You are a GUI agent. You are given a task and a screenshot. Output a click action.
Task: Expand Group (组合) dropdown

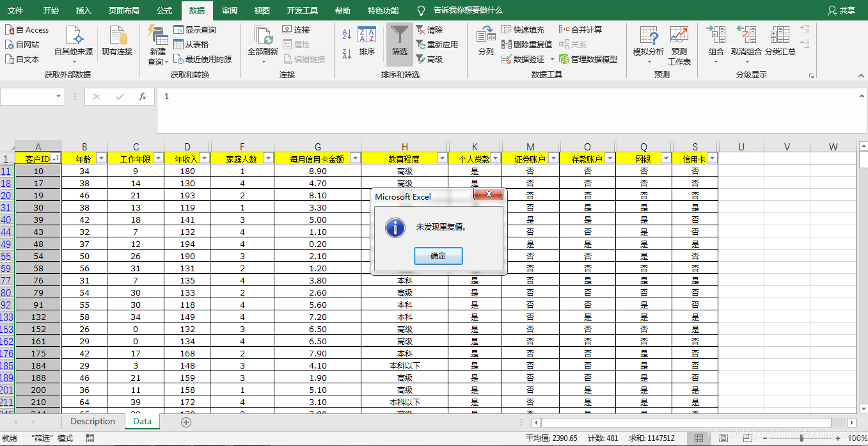(716, 62)
